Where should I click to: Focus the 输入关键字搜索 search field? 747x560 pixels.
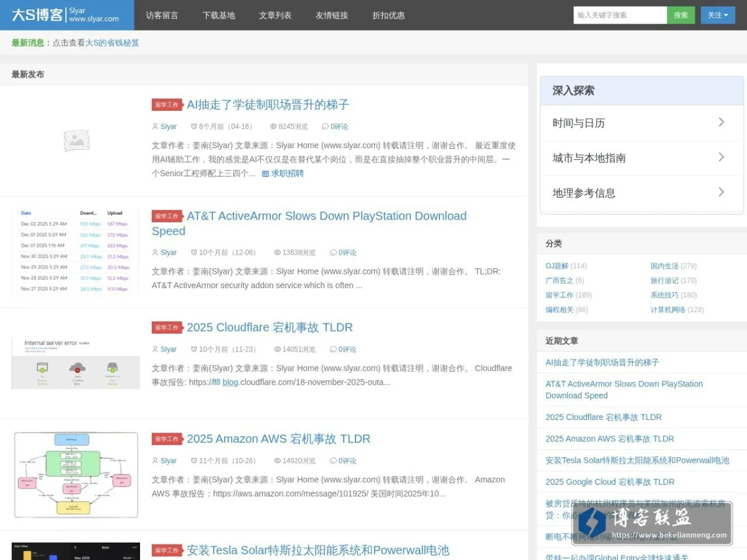pos(620,15)
